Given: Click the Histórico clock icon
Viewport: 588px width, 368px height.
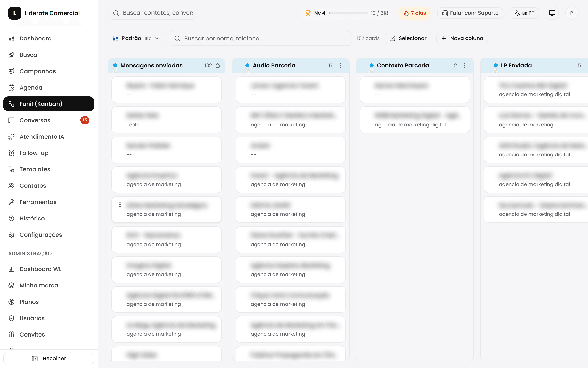Looking at the screenshot, I should 11,218.
